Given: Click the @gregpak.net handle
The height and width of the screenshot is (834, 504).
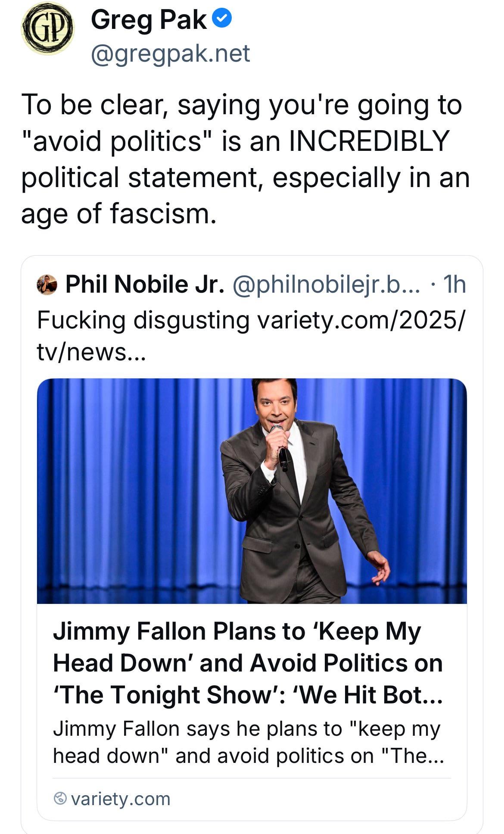Looking at the screenshot, I should [170, 53].
